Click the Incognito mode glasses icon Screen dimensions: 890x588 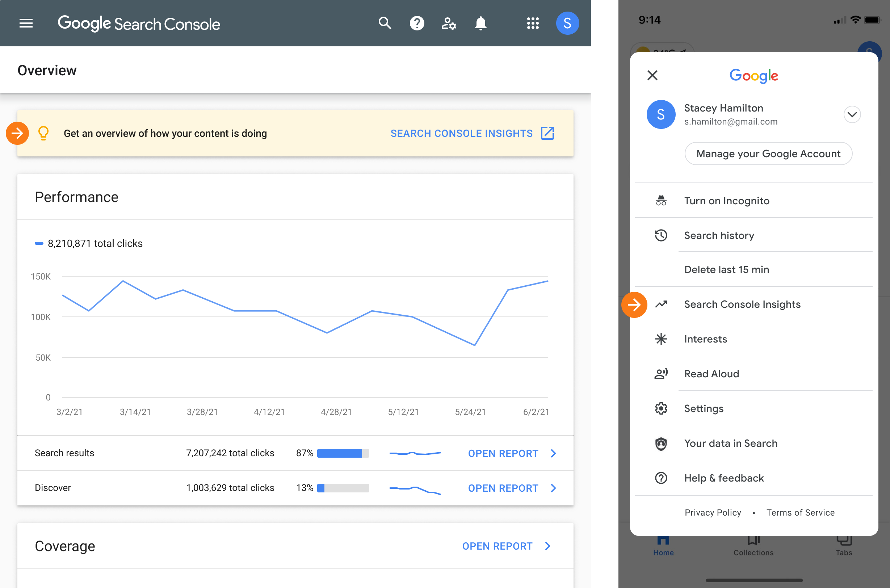click(x=660, y=200)
